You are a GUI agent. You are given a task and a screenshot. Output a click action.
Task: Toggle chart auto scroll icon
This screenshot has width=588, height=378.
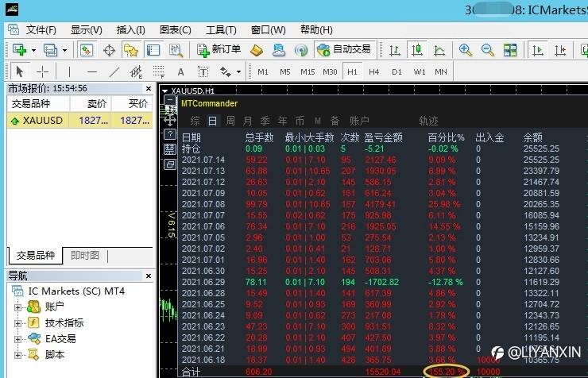click(538, 50)
